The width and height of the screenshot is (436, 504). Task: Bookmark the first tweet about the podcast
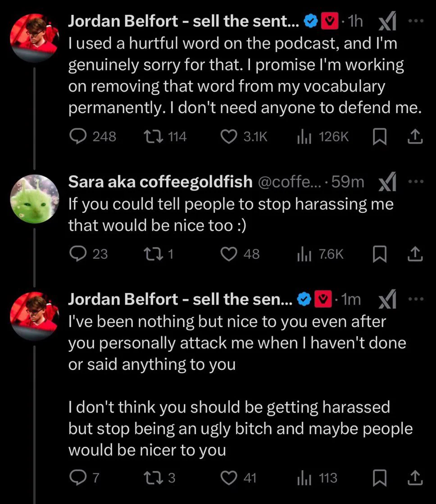tap(379, 137)
